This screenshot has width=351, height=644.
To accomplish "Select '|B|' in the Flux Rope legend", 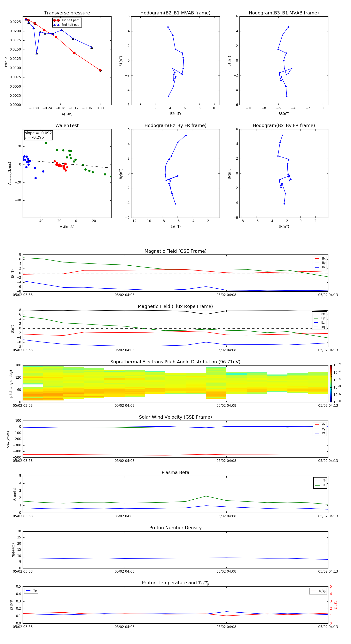I will coord(320,327).
